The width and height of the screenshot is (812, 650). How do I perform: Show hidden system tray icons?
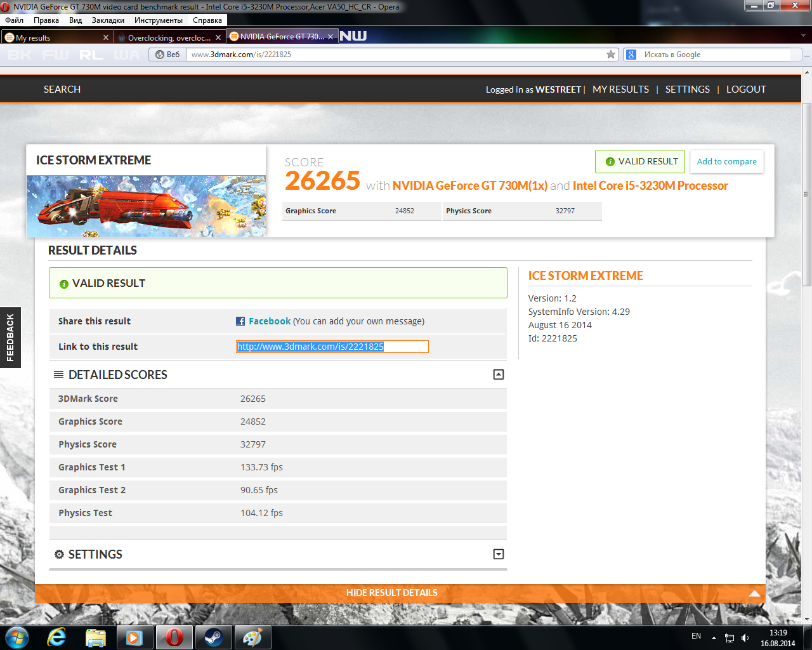(714, 637)
